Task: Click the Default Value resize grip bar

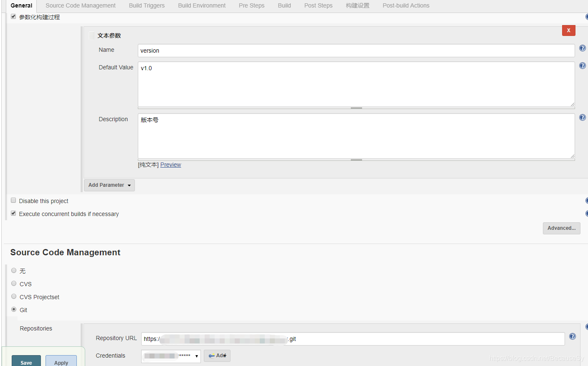Action: (356, 108)
